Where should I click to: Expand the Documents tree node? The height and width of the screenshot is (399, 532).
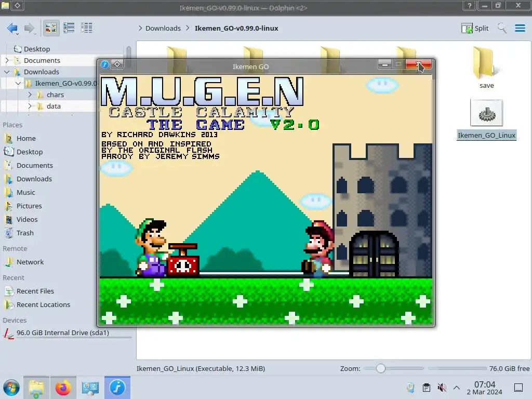point(7,60)
